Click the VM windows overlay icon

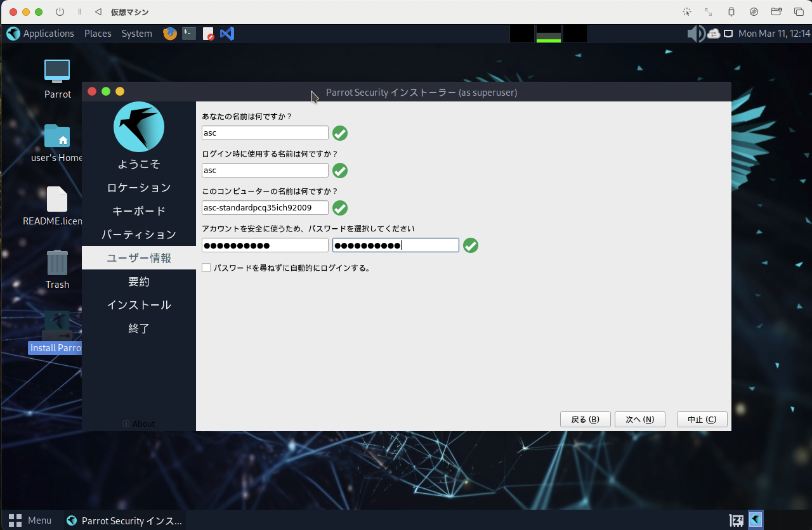[x=799, y=12]
